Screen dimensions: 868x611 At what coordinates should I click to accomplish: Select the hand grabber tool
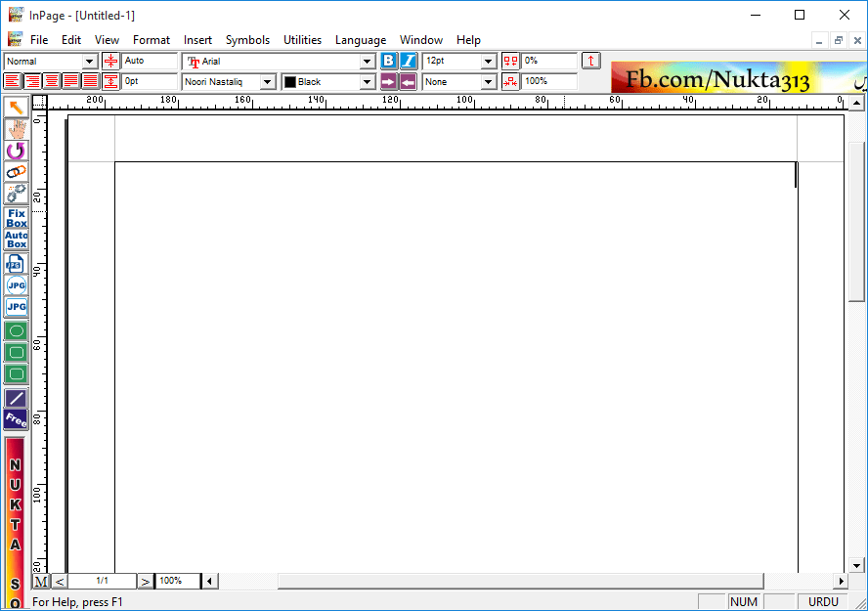[16, 128]
